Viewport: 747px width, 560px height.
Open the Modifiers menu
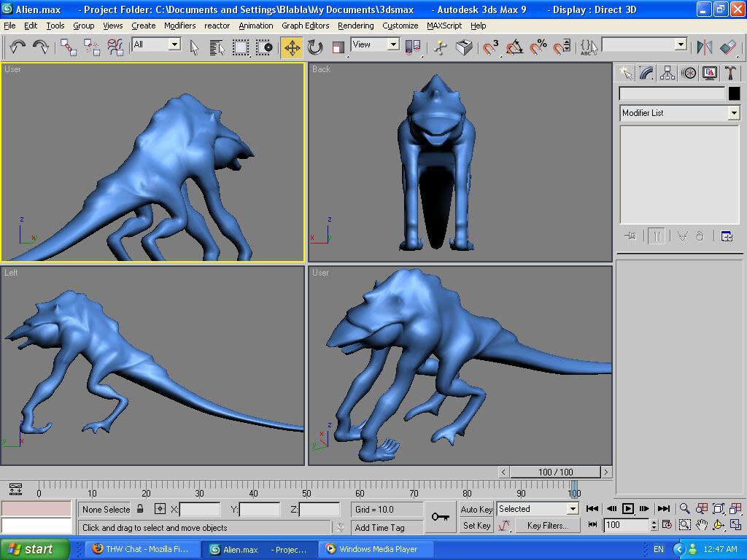point(179,26)
